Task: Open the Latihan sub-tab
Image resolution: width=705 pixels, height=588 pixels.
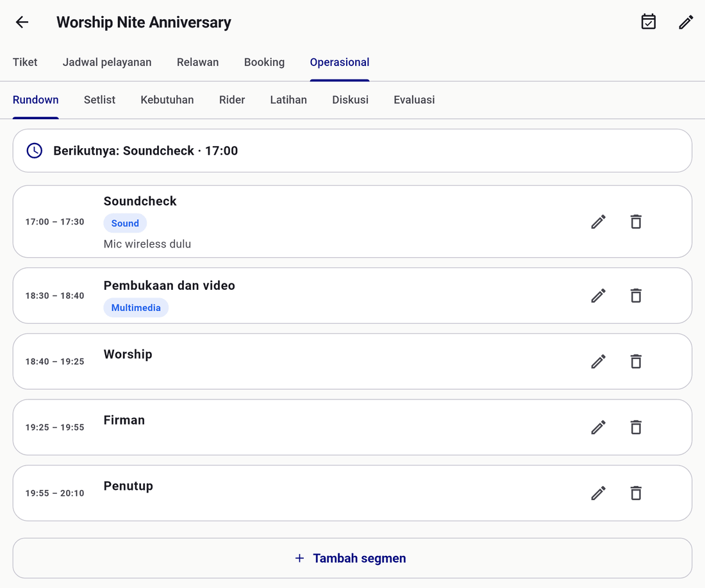Action: tap(288, 100)
